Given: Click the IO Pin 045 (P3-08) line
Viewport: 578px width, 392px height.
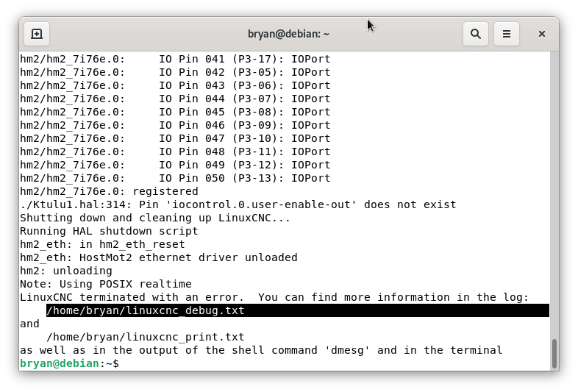Looking at the screenshot, I should (175, 112).
